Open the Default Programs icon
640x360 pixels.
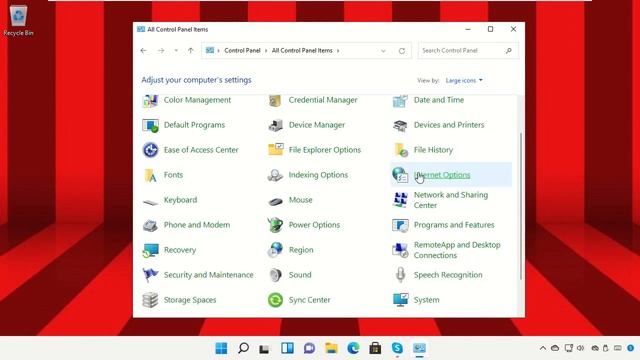[x=150, y=125]
